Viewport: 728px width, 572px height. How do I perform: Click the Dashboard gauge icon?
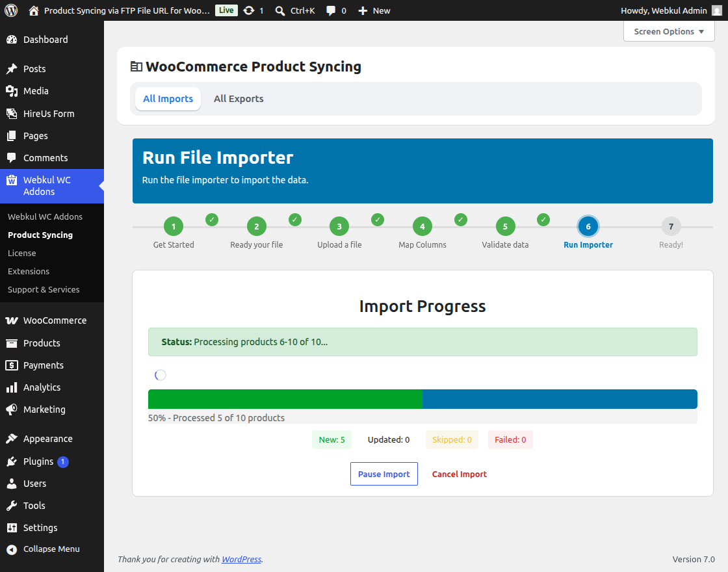pyautogui.click(x=12, y=40)
